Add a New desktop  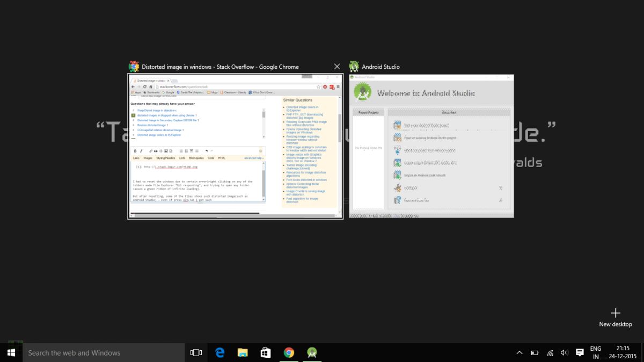(616, 317)
